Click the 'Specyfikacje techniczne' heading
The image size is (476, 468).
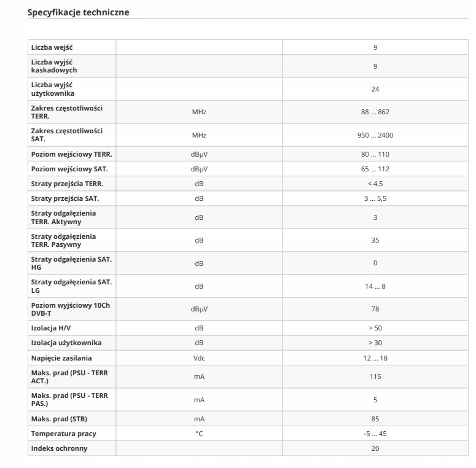click(79, 12)
